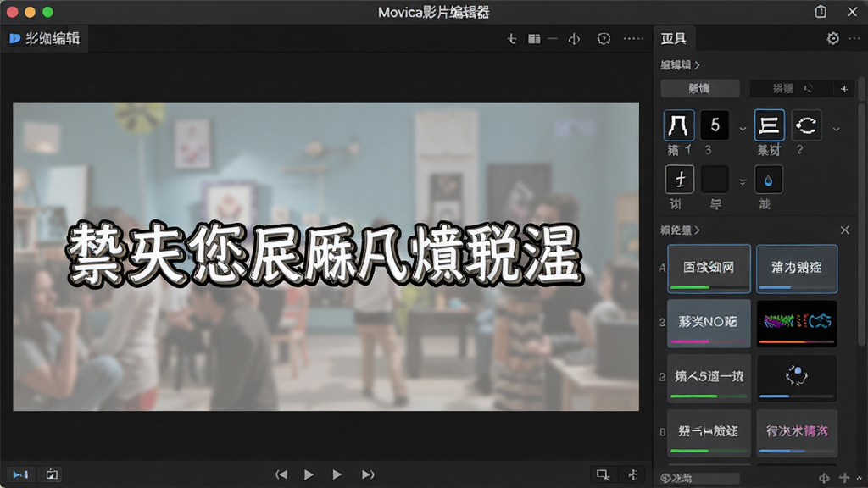Skip back to the previous clip
This screenshot has width=868, height=488.
point(281,474)
